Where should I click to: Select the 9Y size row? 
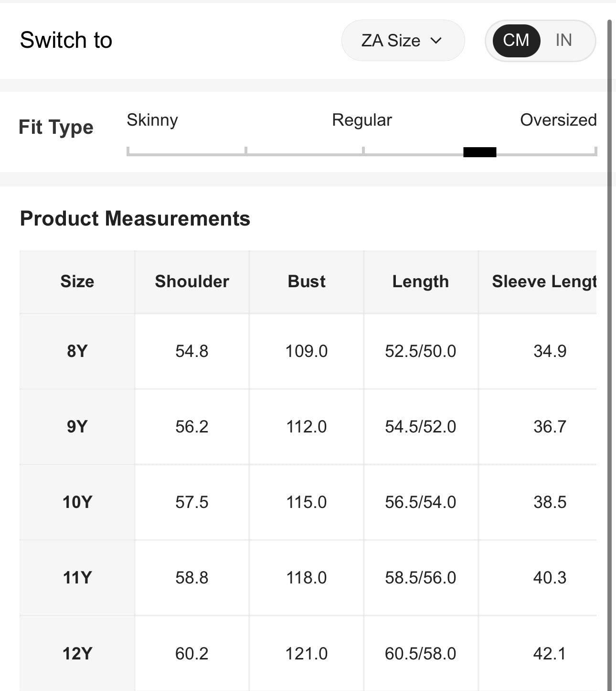77,427
